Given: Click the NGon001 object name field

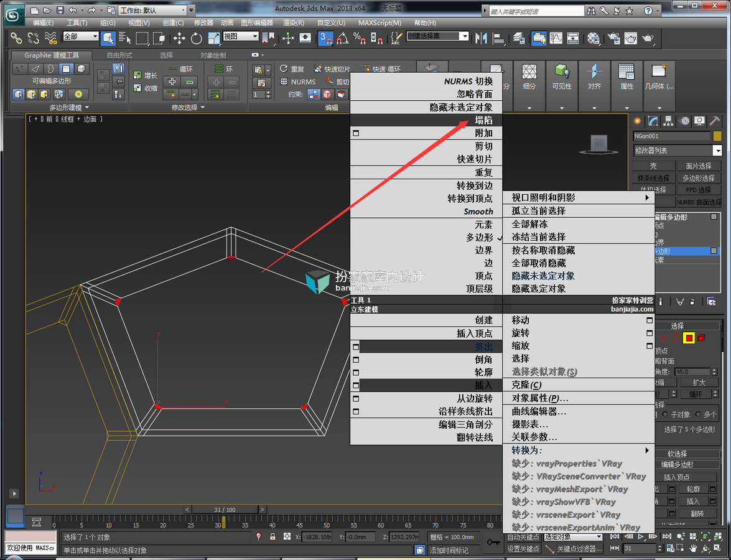Looking at the screenshot, I should (x=671, y=136).
